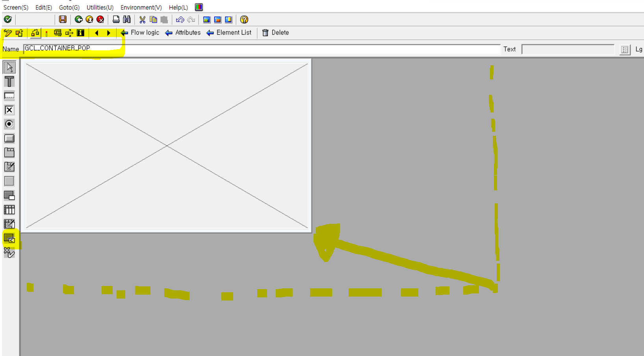Click the black Information icon
Screen dimensions: 644x356
tap(81, 33)
